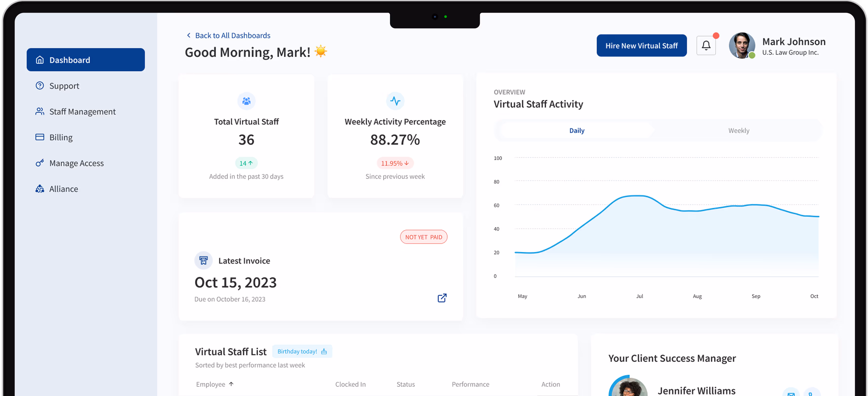Open the latest invoice external link icon
Image resolution: width=868 pixels, height=396 pixels.
click(442, 298)
